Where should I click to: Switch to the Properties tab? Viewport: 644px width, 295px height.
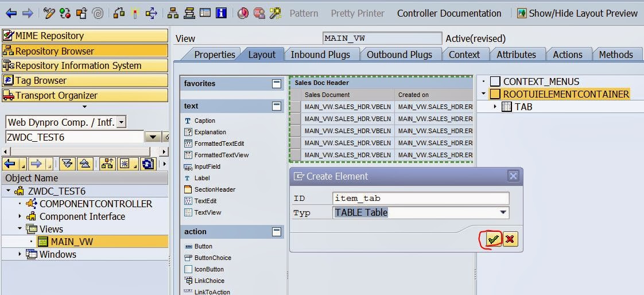coord(215,55)
